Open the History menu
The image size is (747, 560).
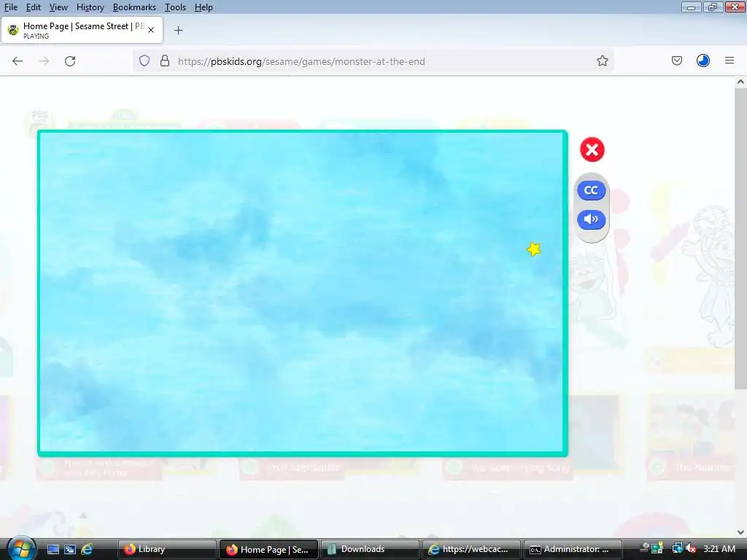click(90, 7)
